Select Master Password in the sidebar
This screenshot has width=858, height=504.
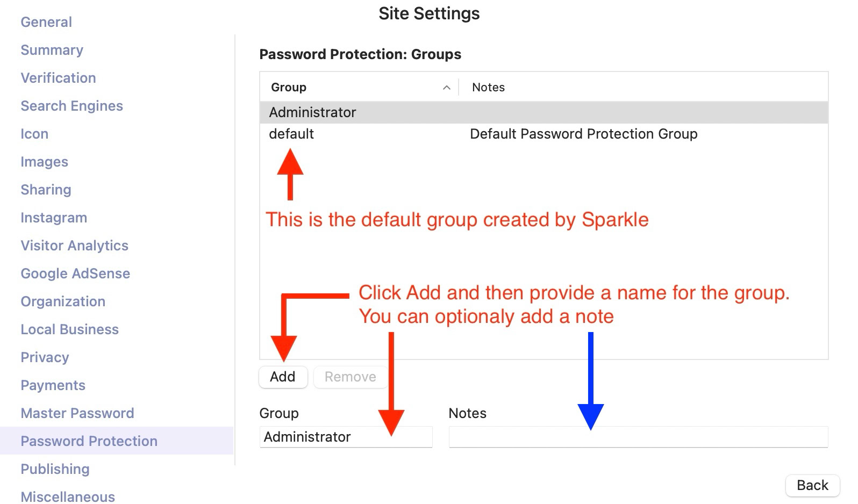[77, 413]
